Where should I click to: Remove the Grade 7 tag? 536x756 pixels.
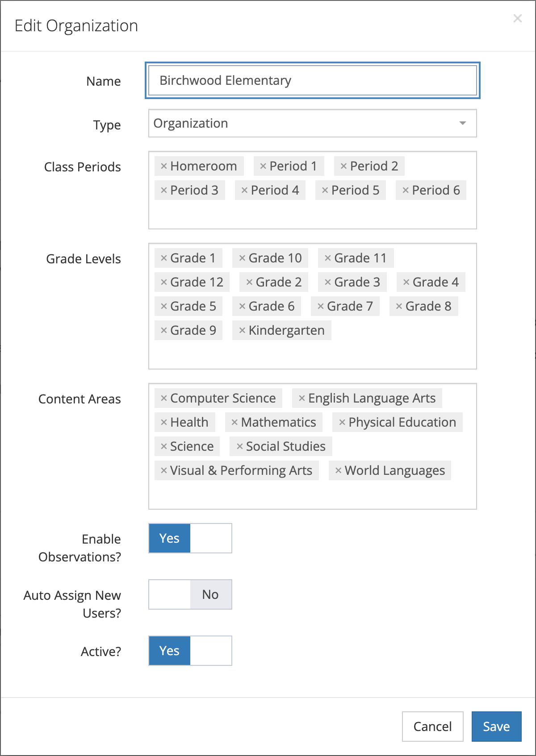(320, 307)
